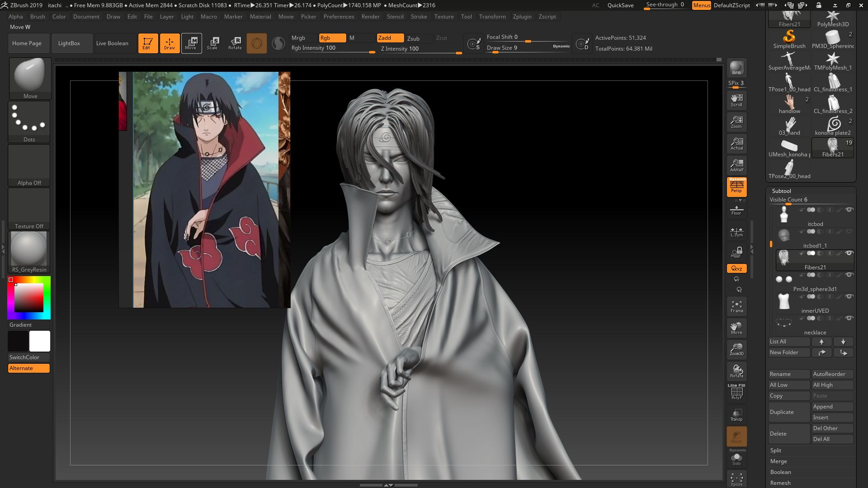Viewport: 868px width, 488px height.
Task: Open the Tool menu
Action: pos(466,17)
